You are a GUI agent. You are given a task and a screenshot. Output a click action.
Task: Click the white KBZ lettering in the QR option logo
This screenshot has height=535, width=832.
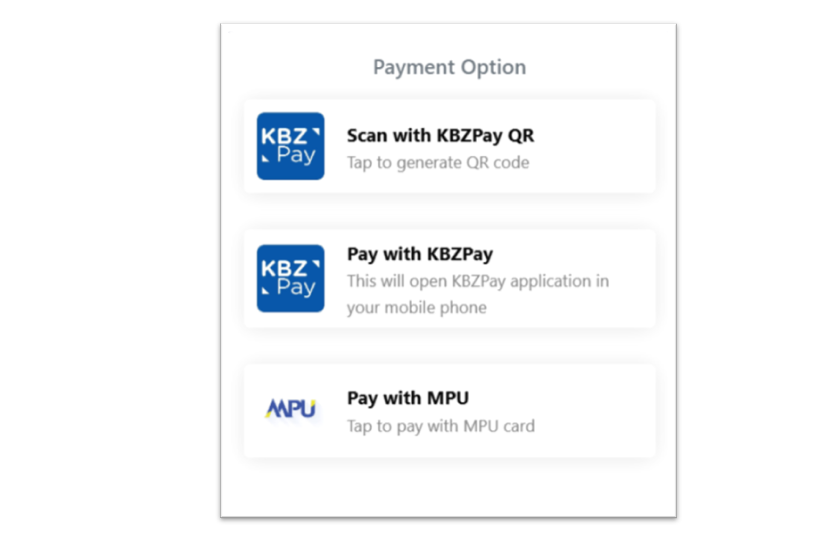coord(284,136)
